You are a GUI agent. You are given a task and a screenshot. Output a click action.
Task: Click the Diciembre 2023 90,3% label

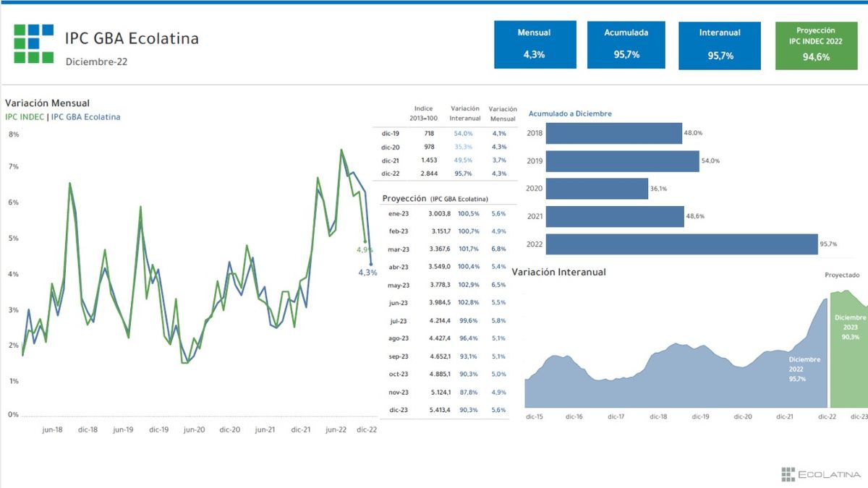[850, 328]
